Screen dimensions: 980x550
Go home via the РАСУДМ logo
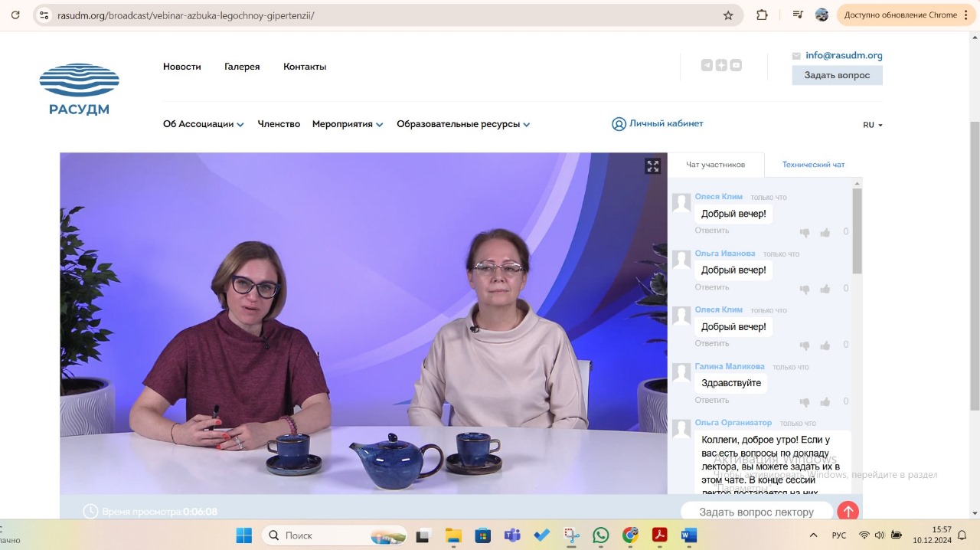79,89
